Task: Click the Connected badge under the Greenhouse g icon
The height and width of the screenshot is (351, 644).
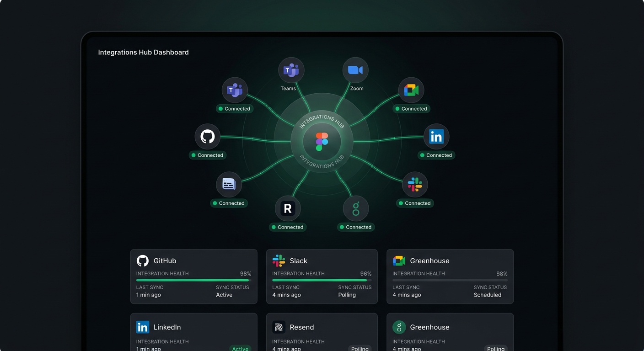Action: (x=356, y=227)
